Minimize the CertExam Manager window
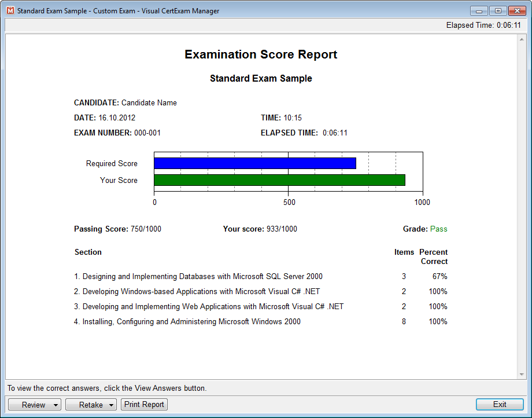Image resolution: width=532 pixels, height=418 pixels. point(479,11)
